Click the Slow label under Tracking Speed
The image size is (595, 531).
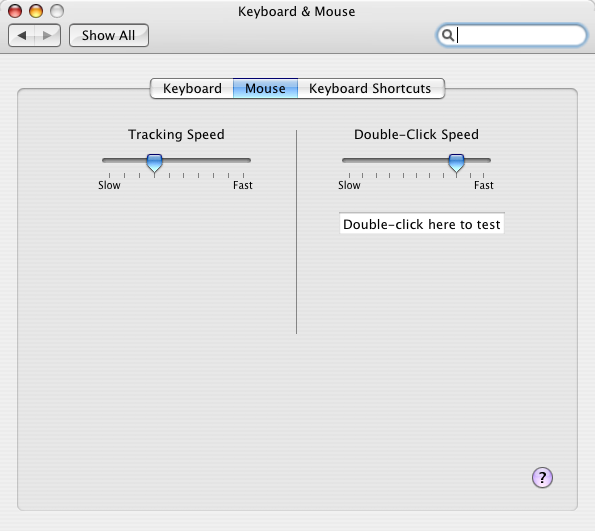(109, 185)
